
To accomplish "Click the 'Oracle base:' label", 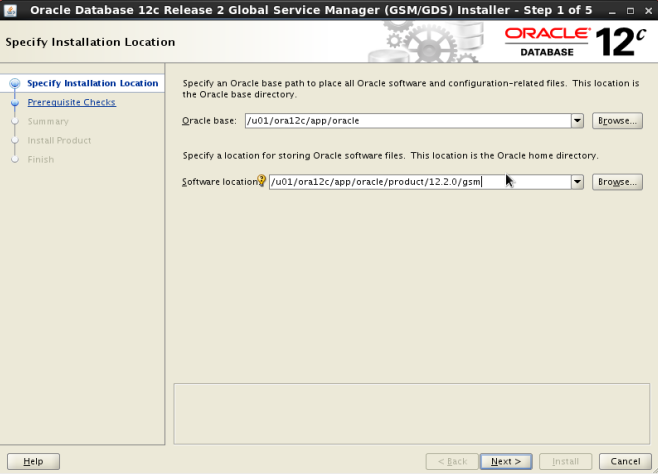I will (x=209, y=121).
